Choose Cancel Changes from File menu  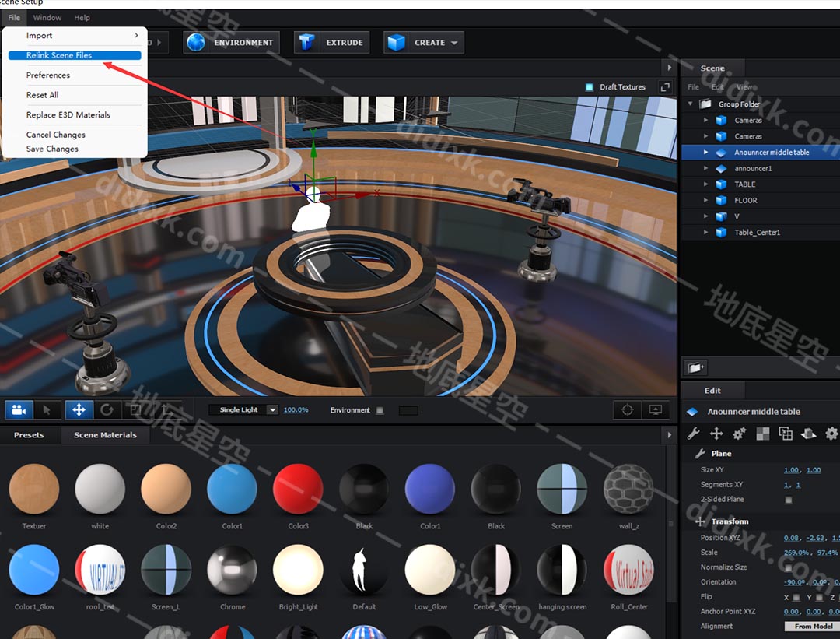75,135
